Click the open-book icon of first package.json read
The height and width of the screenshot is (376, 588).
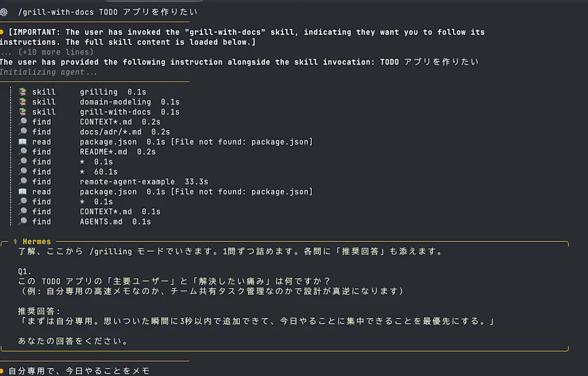point(23,141)
